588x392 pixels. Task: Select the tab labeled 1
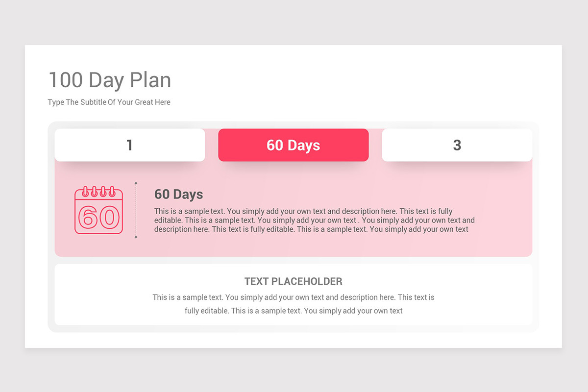(x=130, y=145)
